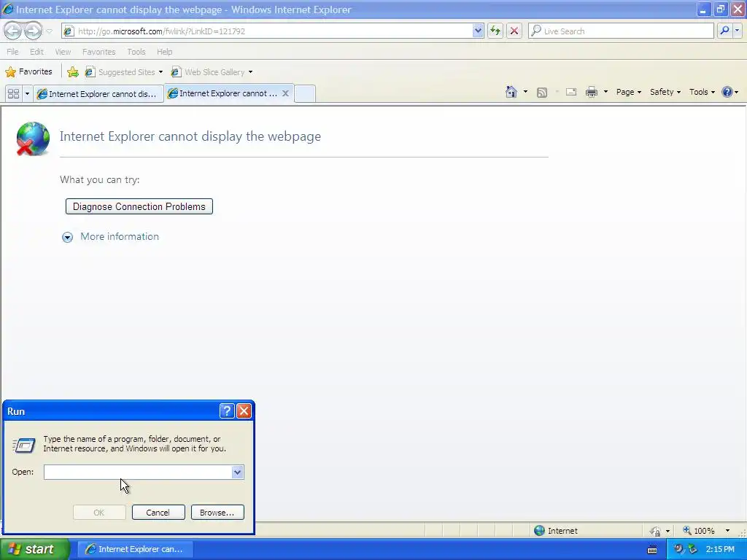This screenshot has height=560, width=747.
Task: Open Web Slice Gallery link
Action: click(212, 72)
